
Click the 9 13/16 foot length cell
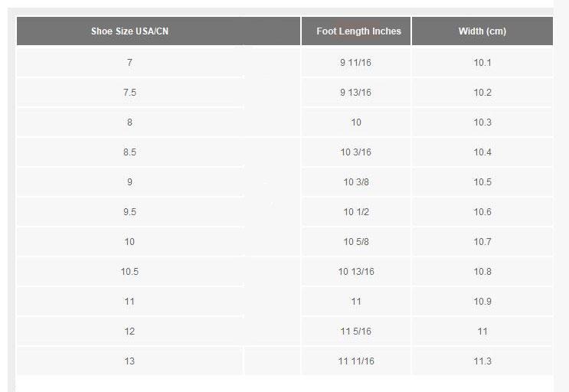click(355, 93)
